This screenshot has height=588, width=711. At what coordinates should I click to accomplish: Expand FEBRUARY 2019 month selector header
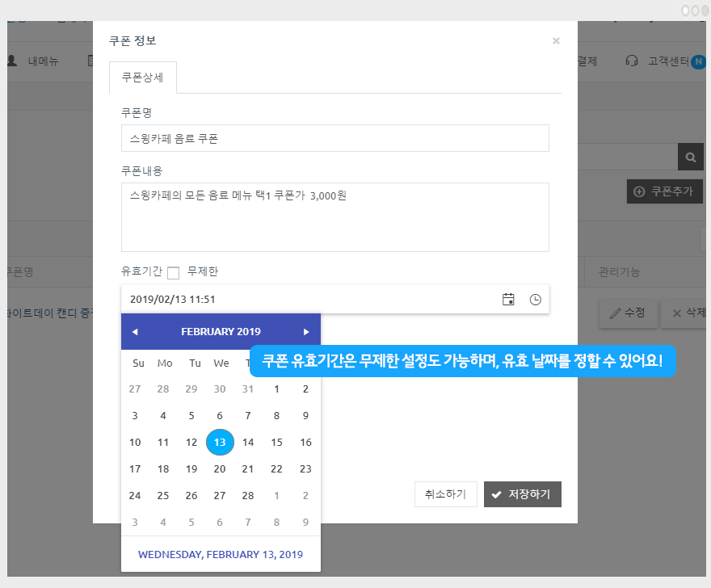click(x=221, y=332)
